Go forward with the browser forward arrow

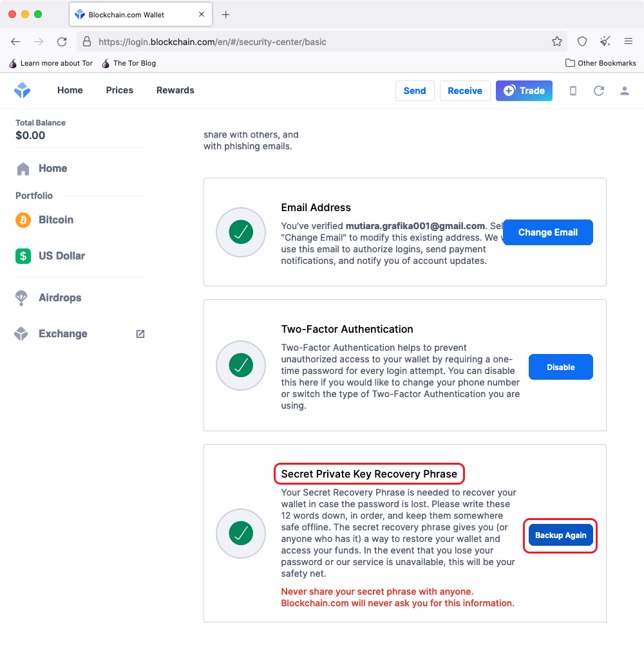[x=39, y=42]
